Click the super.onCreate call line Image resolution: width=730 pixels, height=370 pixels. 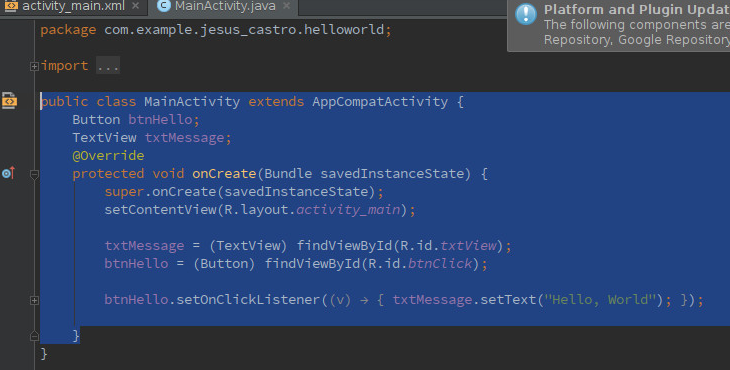pos(244,192)
